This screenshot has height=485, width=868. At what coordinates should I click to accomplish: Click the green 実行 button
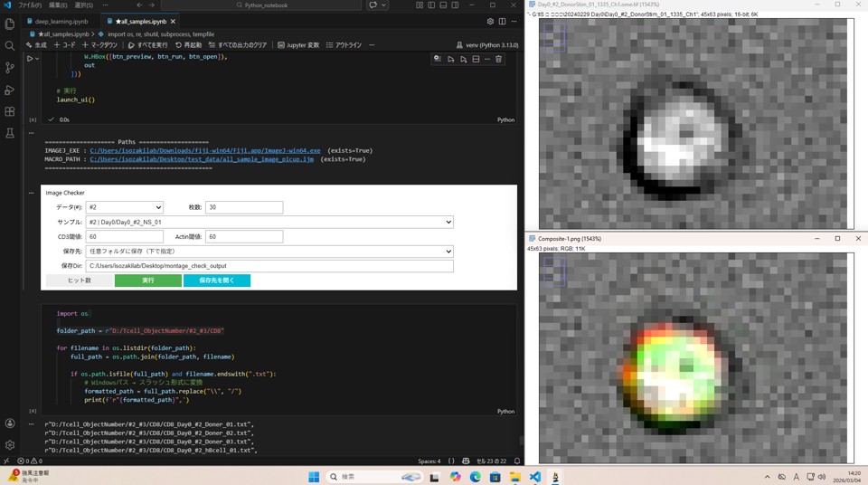tap(147, 281)
